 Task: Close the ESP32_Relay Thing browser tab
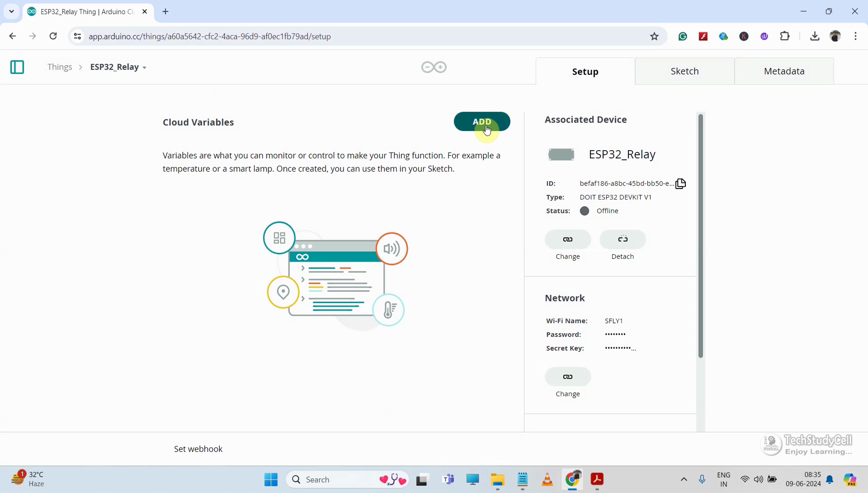tap(145, 12)
